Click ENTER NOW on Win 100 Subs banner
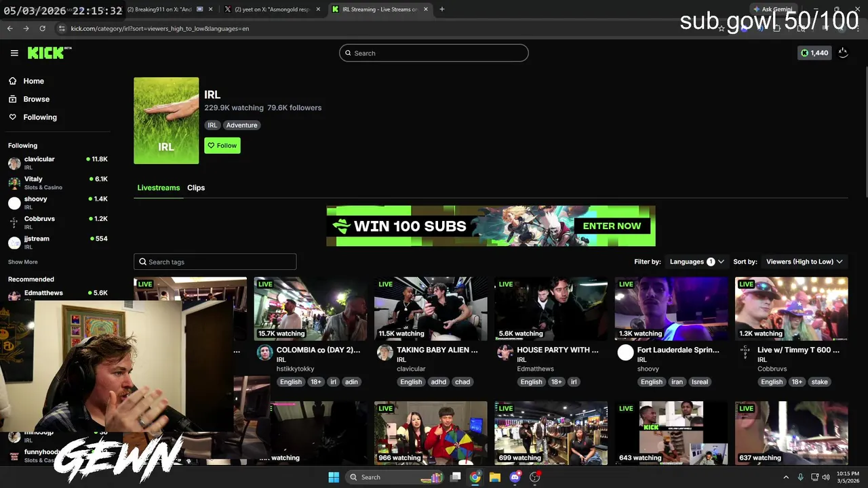 pyautogui.click(x=612, y=226)
